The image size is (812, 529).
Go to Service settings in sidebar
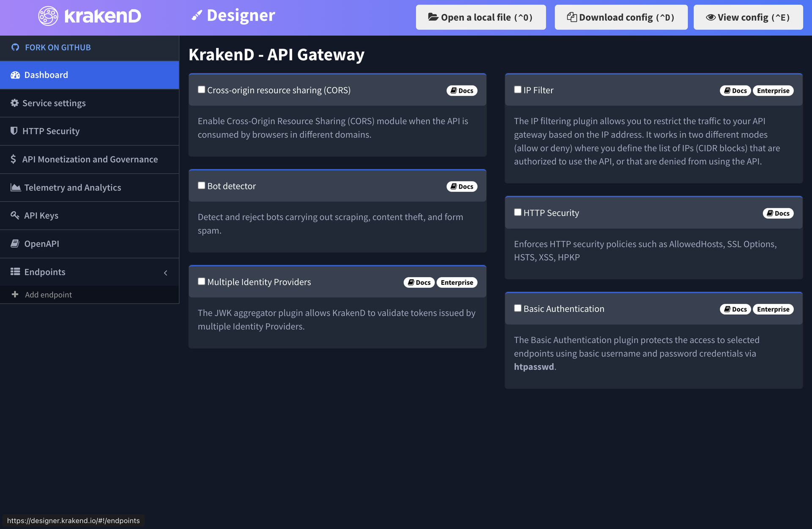[x=90, y=103]
